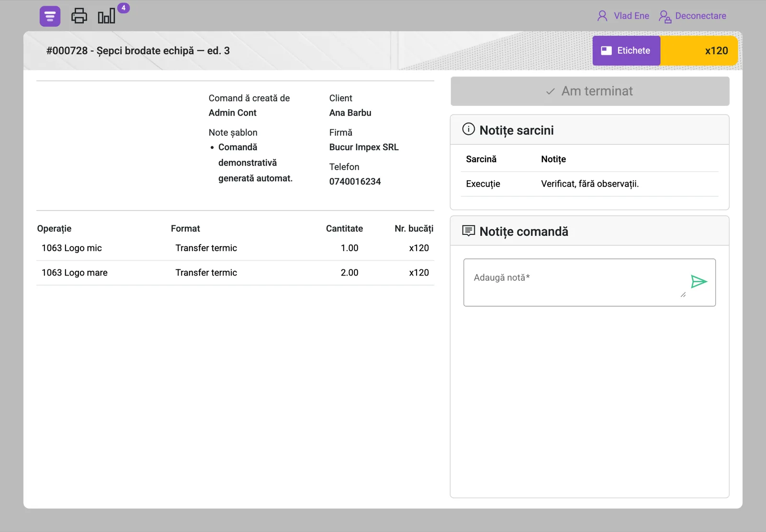766x532 pixels.
Task: Select the 1063 Logo mic row
Action: coord(235,248)
